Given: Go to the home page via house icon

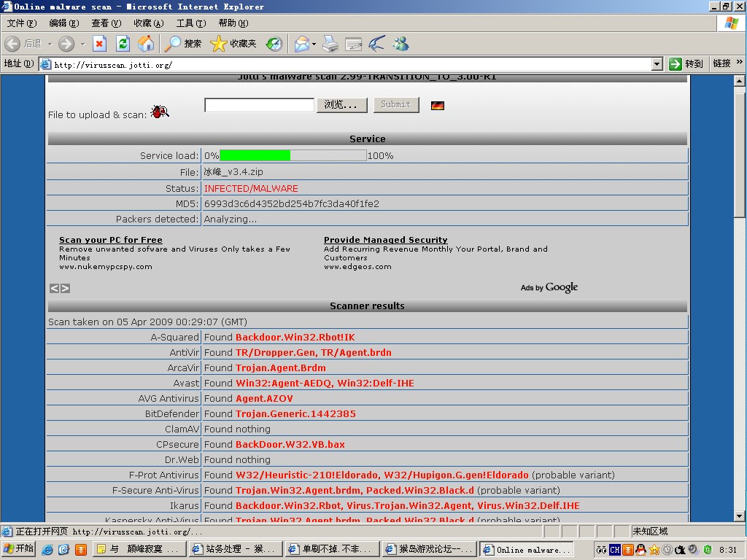Looking at the screenshot, I should (x=146, y=44).
